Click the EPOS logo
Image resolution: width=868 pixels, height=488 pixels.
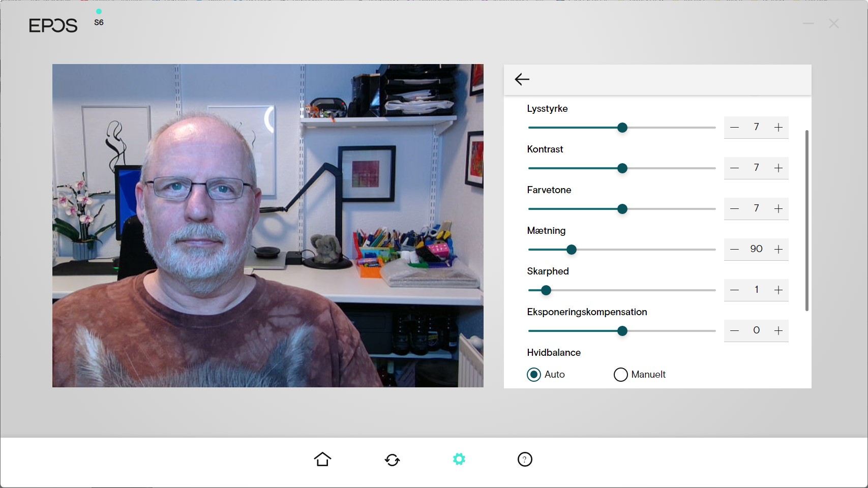point(53,25)
